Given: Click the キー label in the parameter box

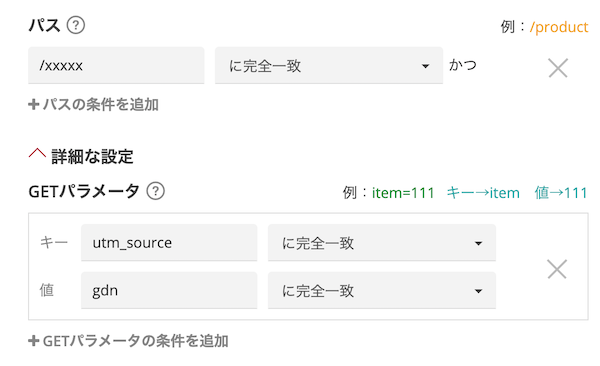Looking at the screenshot, I should click(54, 243).
